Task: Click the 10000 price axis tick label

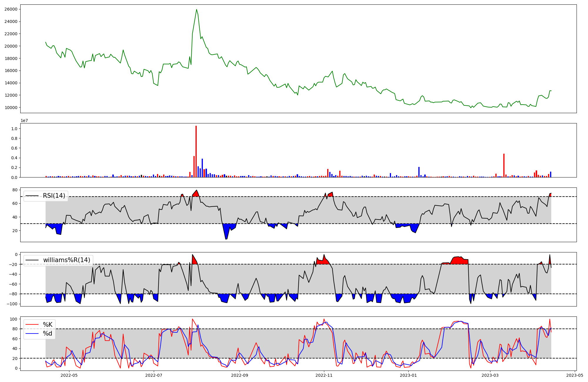Action: (x=11, y=108)
